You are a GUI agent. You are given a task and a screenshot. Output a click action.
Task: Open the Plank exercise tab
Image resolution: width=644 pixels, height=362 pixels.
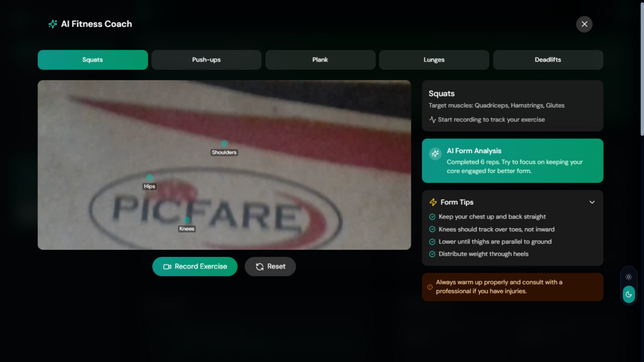[320, 60]
